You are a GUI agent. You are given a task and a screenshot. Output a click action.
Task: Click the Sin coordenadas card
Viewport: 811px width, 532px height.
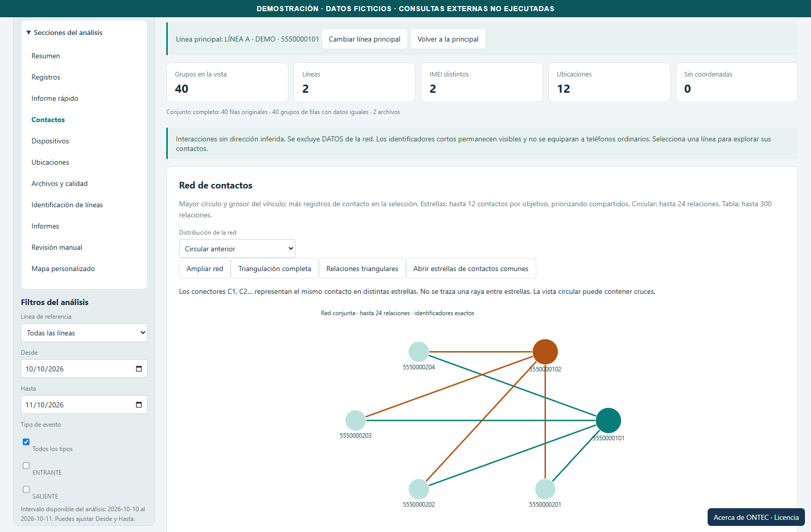pos(736,83)
